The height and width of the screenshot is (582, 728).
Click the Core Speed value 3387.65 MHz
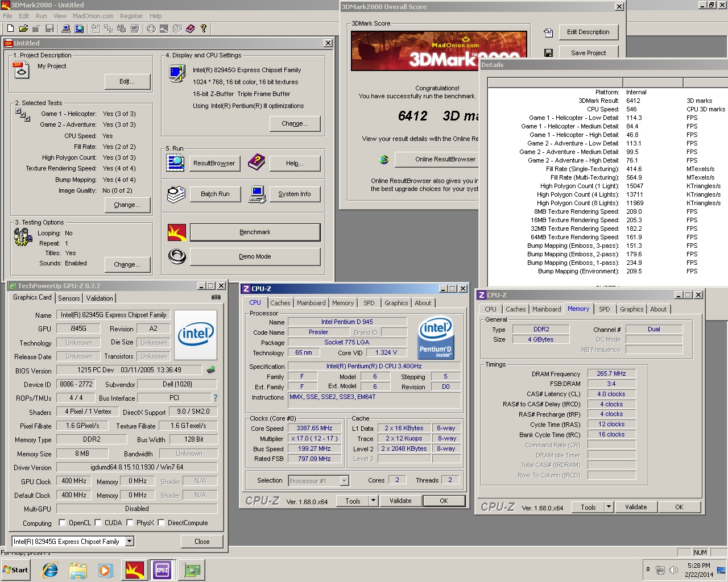(x=315, y=429)
